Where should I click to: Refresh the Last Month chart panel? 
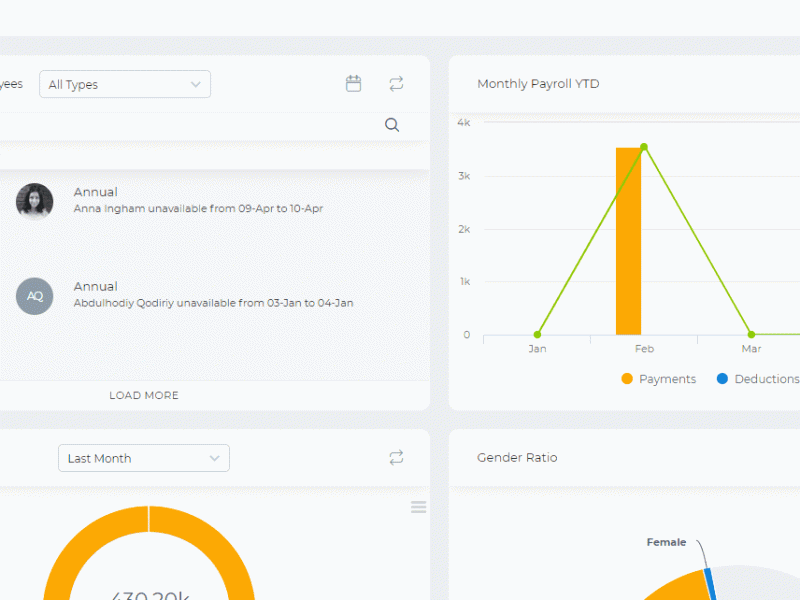(x=396, y=457)
